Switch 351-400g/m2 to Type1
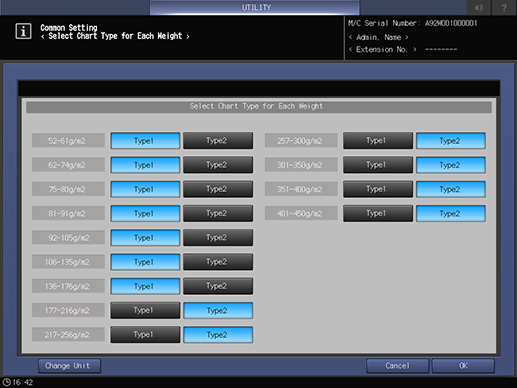Viewport: 517px width, 388px height. point(378,189)
